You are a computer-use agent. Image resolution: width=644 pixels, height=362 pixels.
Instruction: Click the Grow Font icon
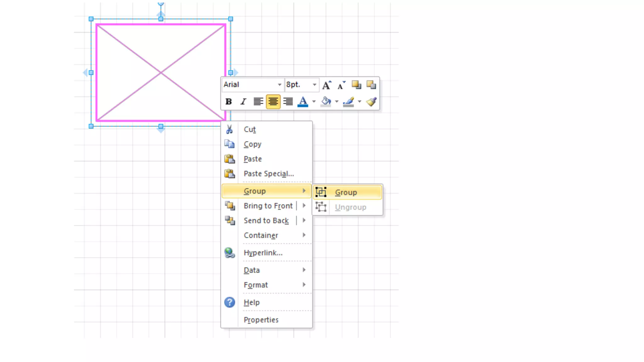tap(326, 85)
